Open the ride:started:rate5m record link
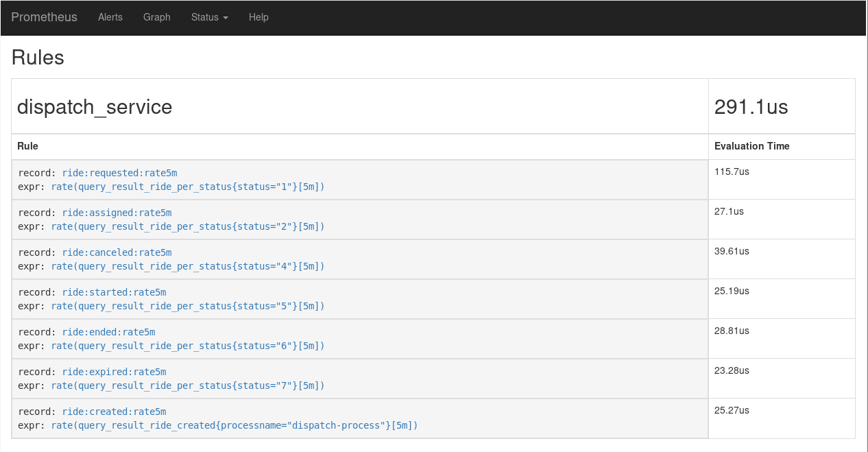 tap(114, 292)
